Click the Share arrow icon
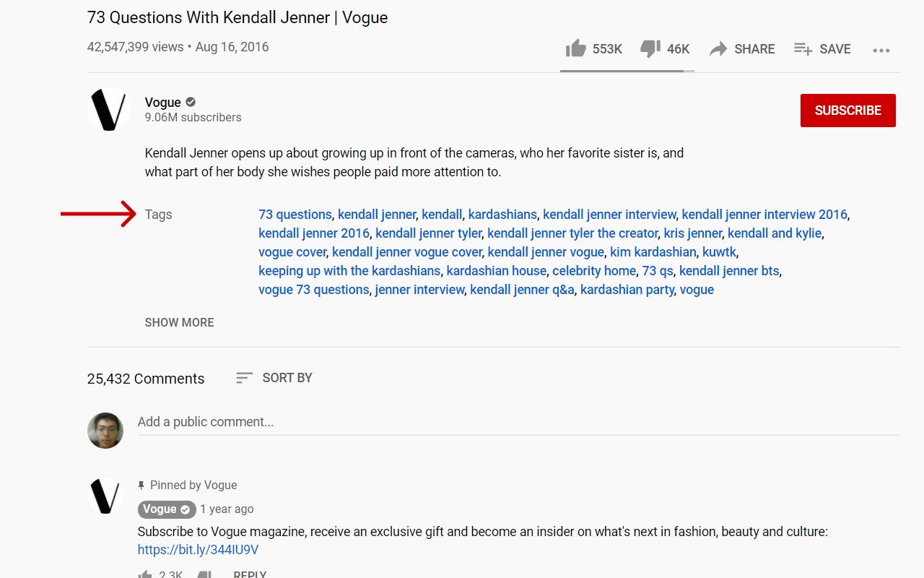 coord(718,48)
